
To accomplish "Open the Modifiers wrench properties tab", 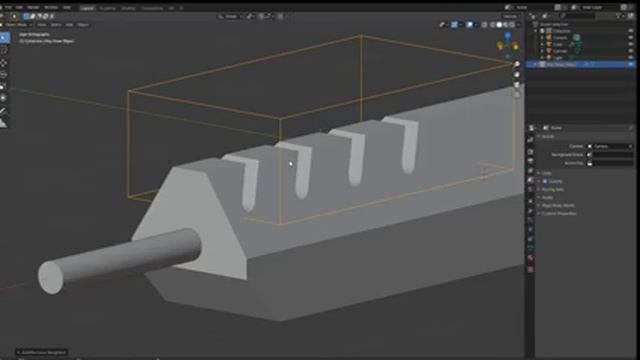I will point(530,211).
